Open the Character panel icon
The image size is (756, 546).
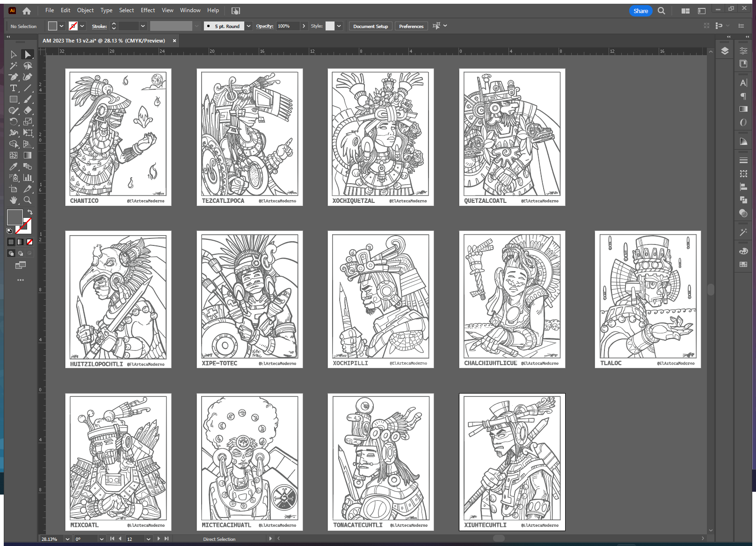(743, 83)
